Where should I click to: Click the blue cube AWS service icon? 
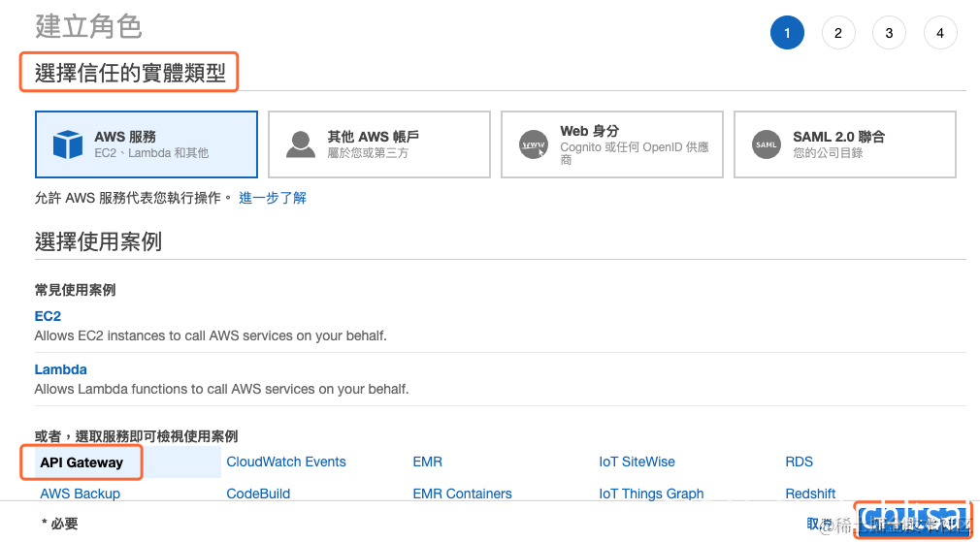pyautogui.click(x=68, y=144)
